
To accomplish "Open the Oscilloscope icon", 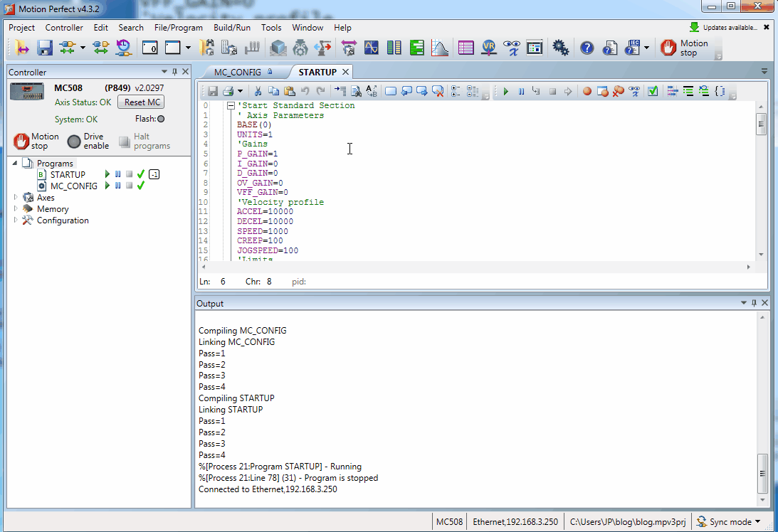I will coord(371,48).
